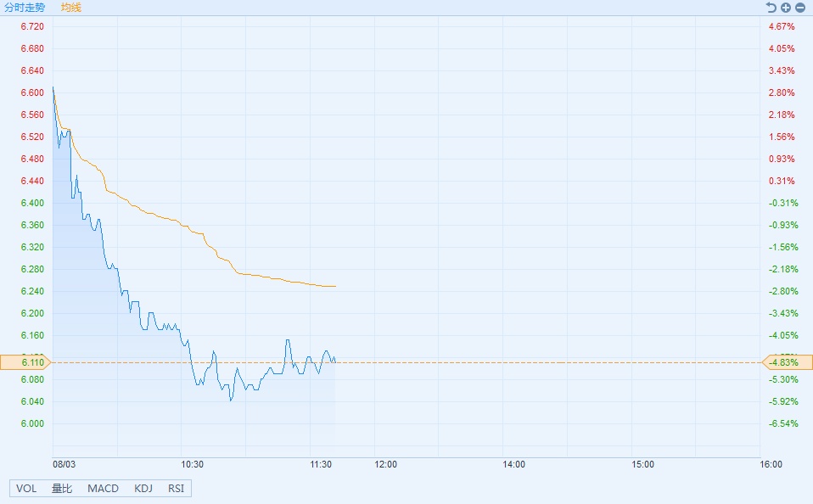The height and width of the screenshot is (504, 813).
Task: Select the 14:00 time axis marker
Action: coord(513,465)
